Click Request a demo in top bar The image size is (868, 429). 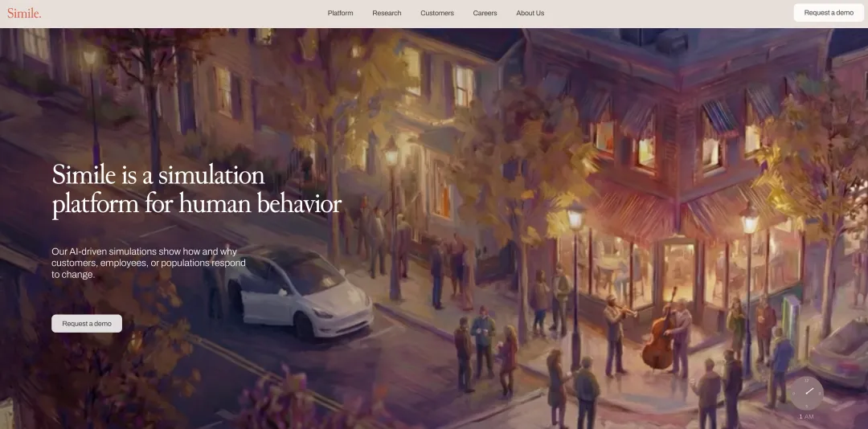[829, 13]
